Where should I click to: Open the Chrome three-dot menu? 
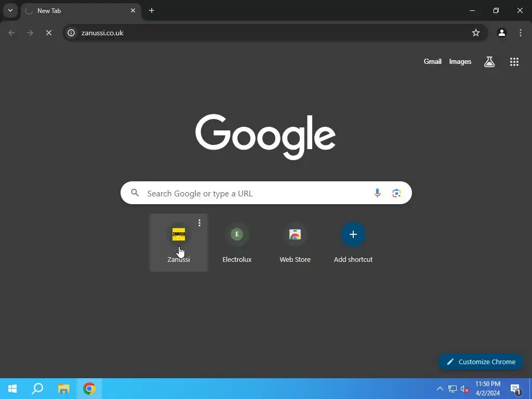pos(521,33)
